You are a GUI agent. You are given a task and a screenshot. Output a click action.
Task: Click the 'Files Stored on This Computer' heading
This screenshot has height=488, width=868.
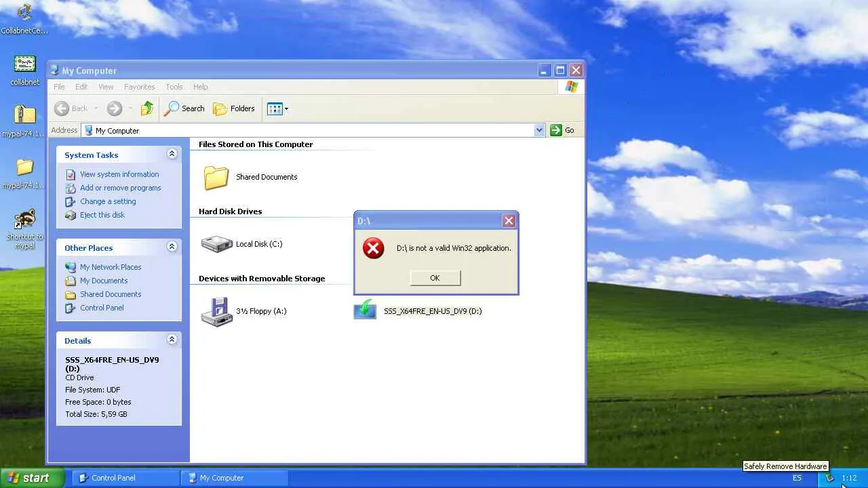(256, 144)
